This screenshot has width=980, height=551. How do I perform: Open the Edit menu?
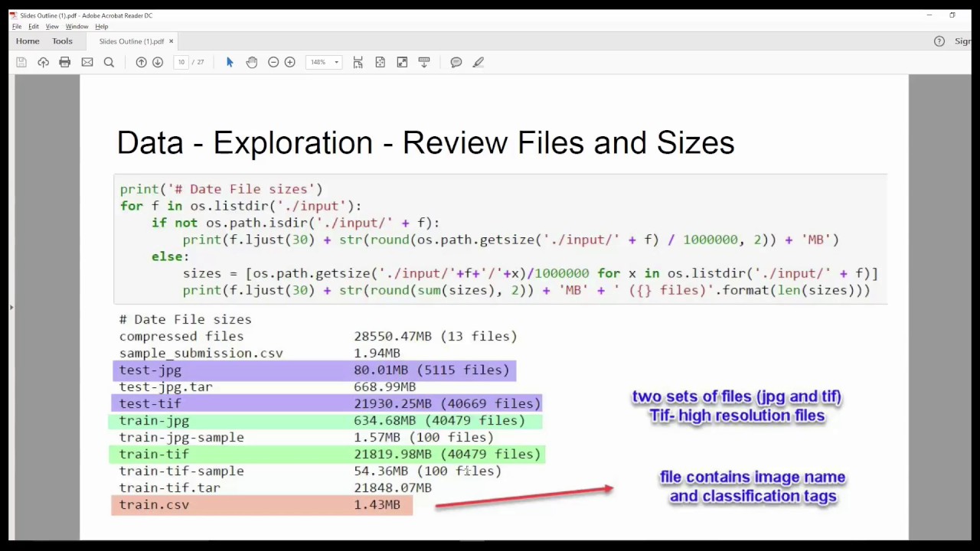coord(34,27)
